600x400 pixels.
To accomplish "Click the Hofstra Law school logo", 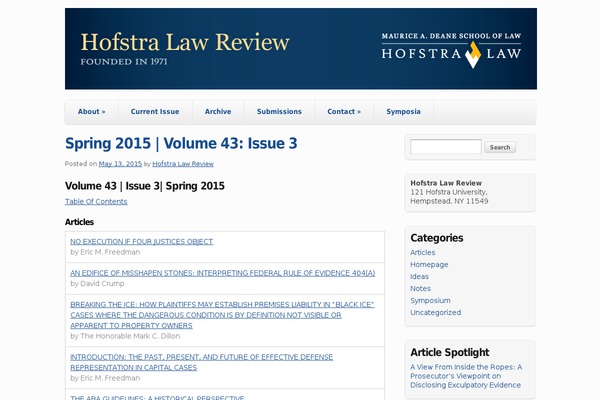I will pyautogui.click(x=451, y=51).
